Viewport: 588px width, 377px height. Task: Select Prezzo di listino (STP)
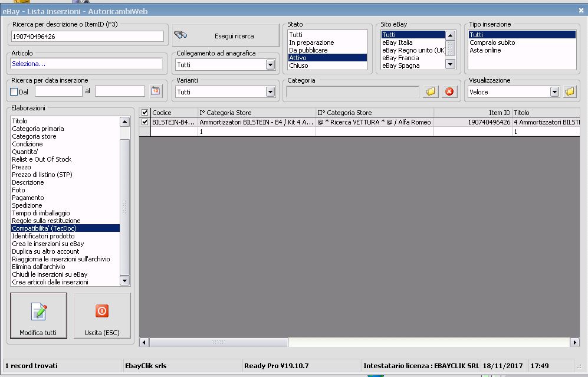point(65,175)
